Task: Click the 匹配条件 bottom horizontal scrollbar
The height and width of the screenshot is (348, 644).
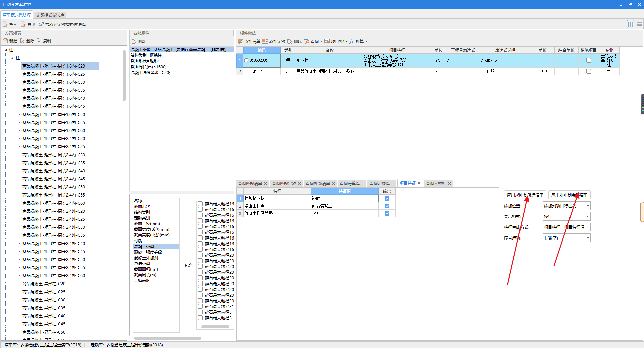Action: [167, 338]
